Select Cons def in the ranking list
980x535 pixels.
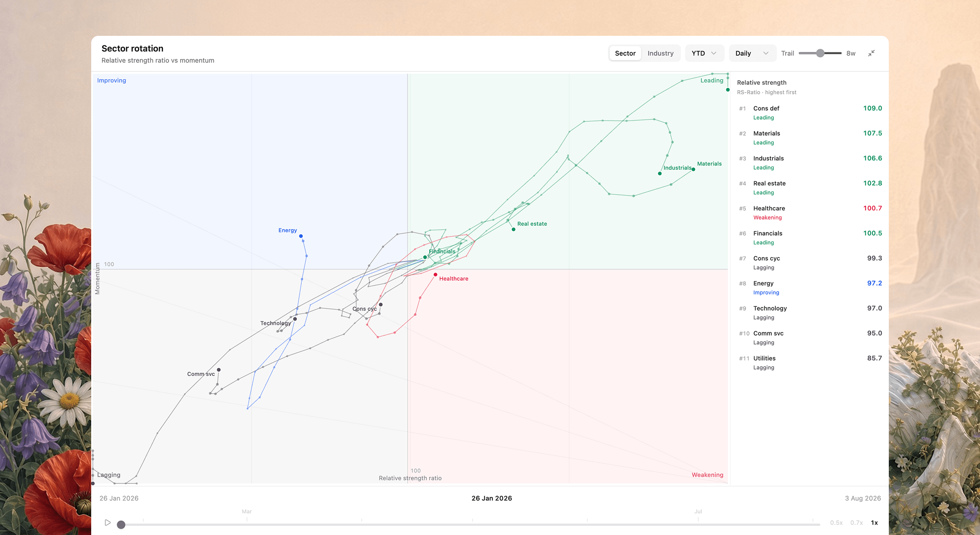(810, 112)
